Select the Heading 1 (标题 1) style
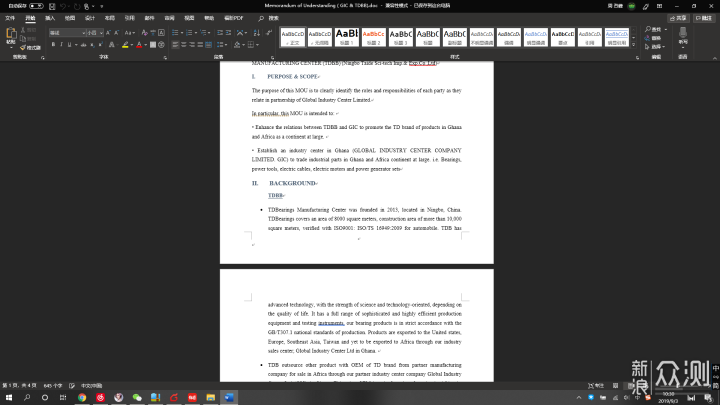Image resolution: width=720 pixels, height=405 pixels. 347,36
